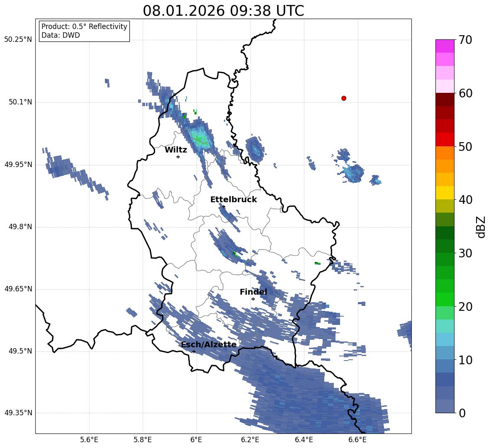Click the 49.5°N latitude label
491x448 pixels.
coord(20,351)
